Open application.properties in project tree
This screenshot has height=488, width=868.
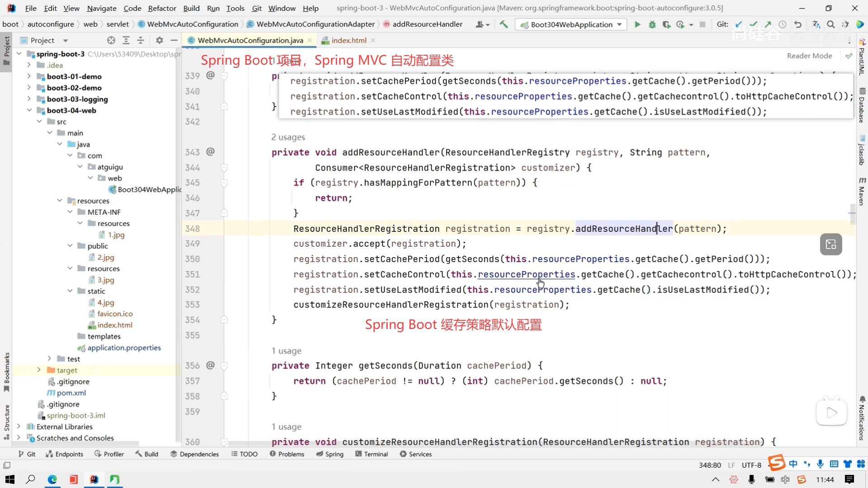click(x=124, y=347)
